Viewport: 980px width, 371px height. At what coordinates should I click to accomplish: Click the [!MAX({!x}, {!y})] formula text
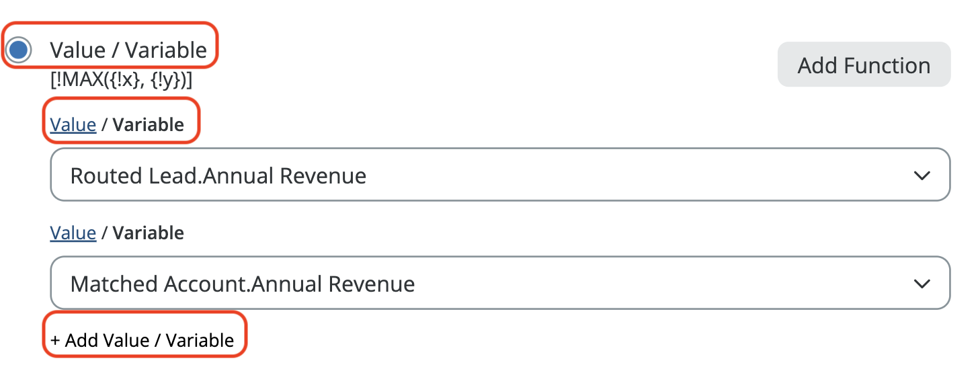122,80
